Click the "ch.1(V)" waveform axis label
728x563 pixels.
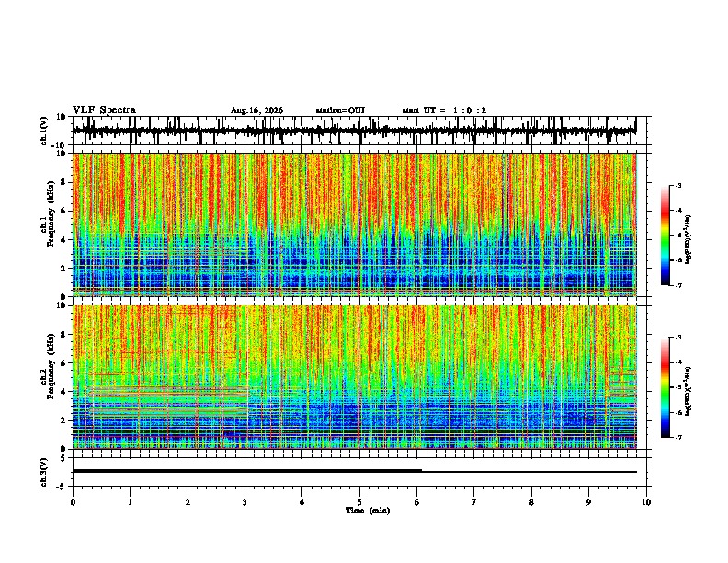44,131
